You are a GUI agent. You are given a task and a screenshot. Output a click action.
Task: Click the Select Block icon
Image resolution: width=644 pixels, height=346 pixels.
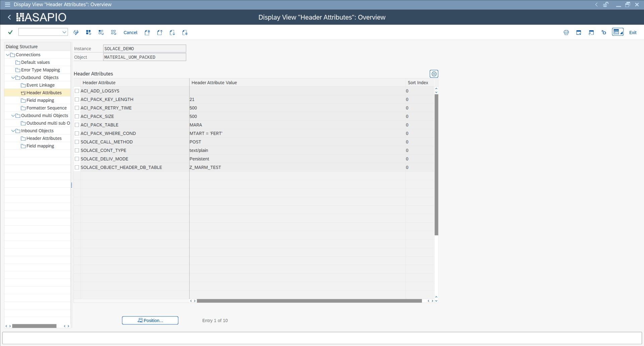click(x=101, y=33)
